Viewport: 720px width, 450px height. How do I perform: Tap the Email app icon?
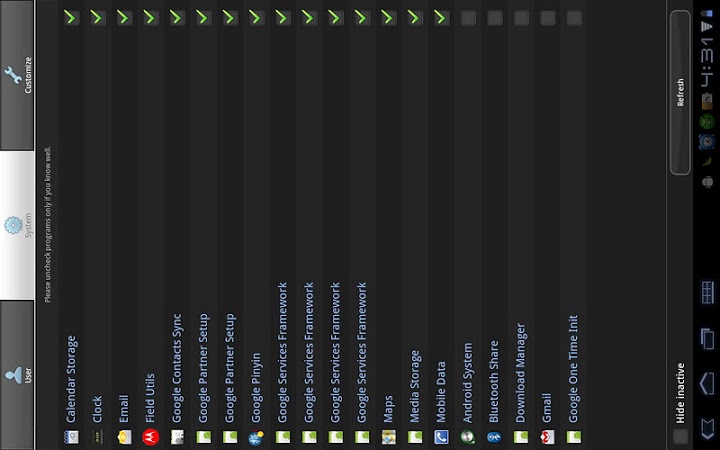pos(124,437)
